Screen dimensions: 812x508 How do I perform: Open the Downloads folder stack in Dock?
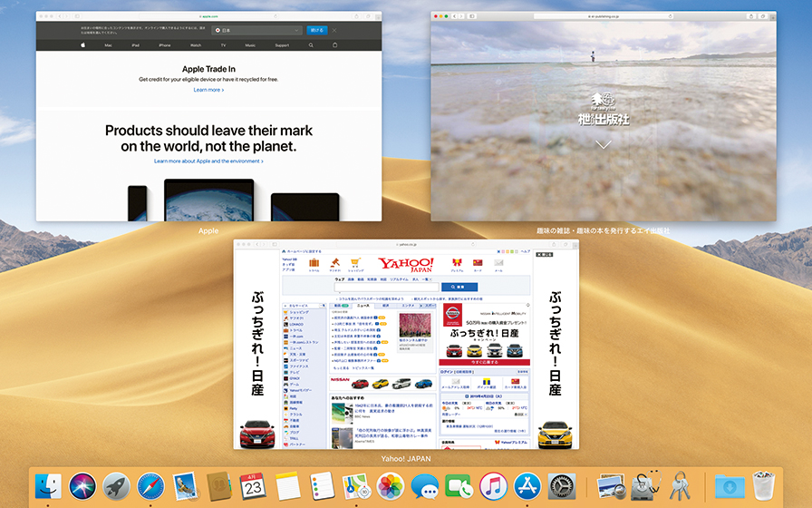730,486
